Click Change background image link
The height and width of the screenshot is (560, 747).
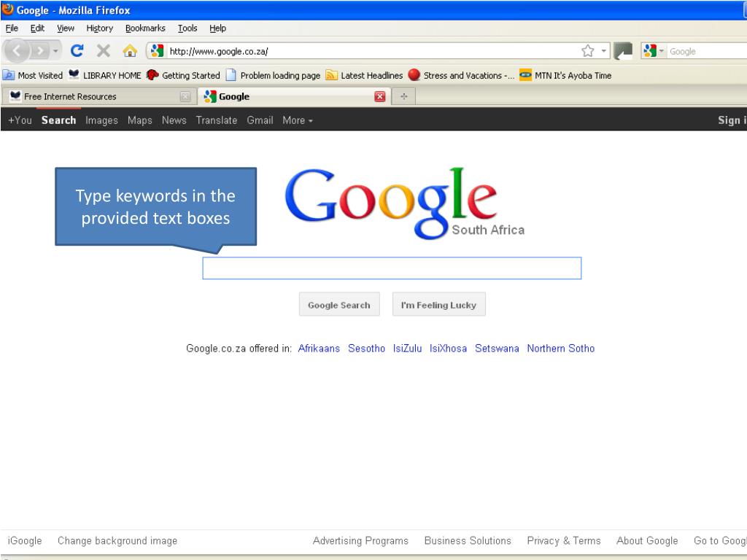117,540
